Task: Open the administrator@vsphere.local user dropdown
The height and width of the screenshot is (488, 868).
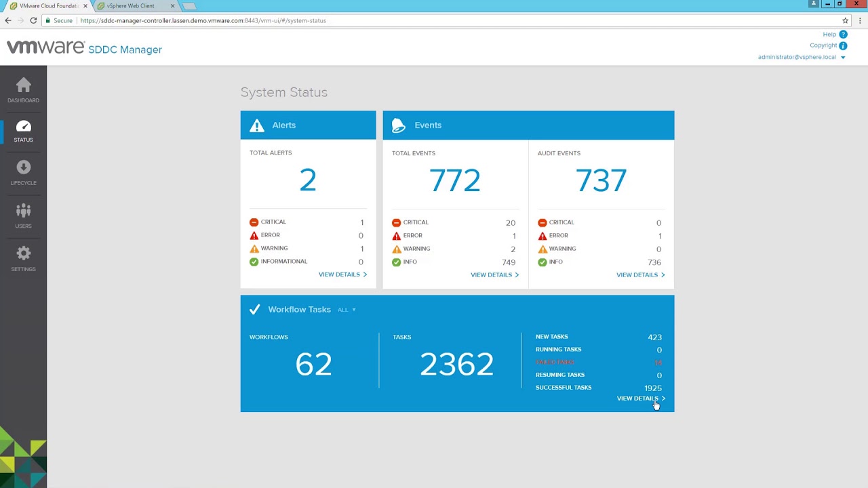Action: click(802, 58)
